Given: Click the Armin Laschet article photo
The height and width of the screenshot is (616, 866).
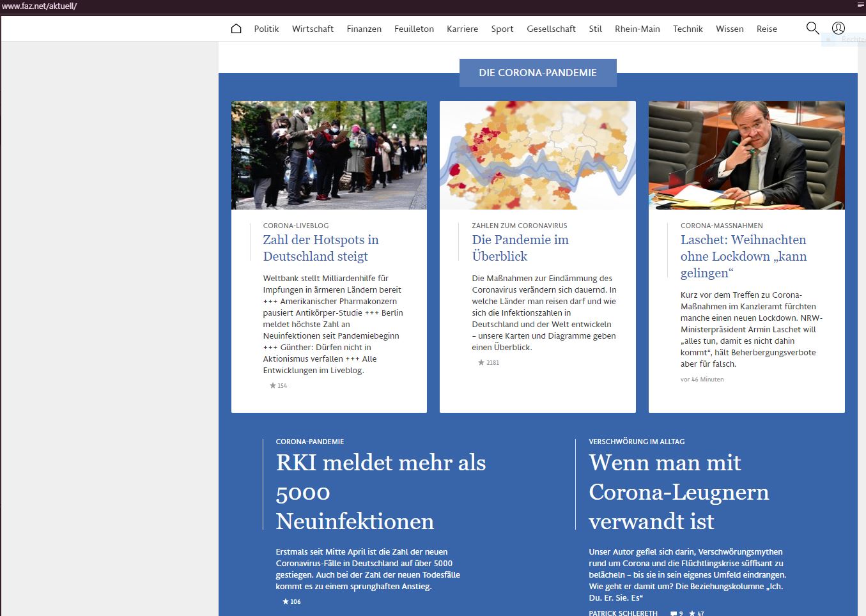Looking at the screenshot, I should [746, 155].
